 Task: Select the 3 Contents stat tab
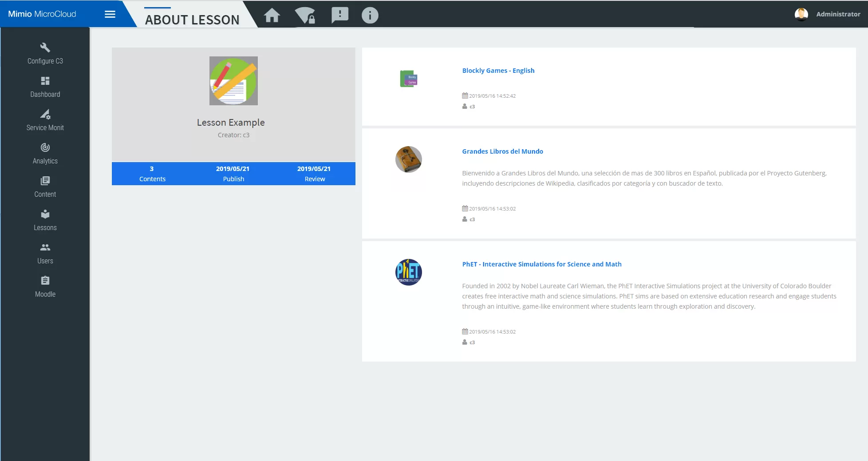pos(152,174)
